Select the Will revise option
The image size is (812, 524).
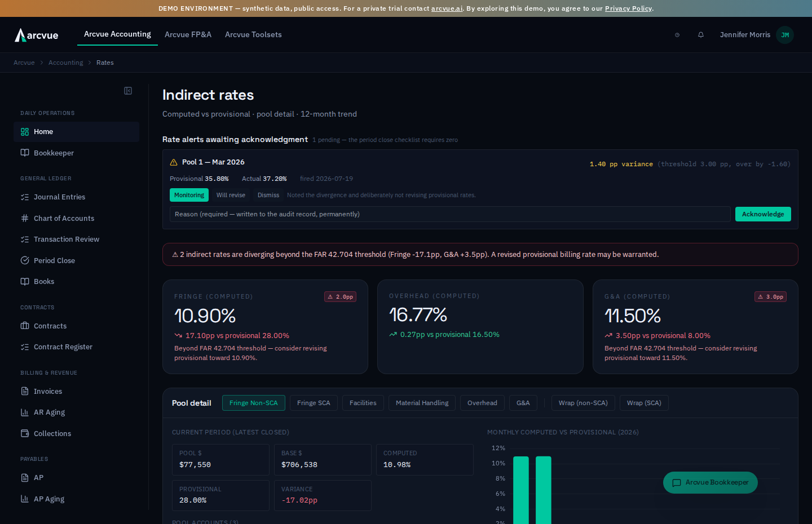coord(231,195)
